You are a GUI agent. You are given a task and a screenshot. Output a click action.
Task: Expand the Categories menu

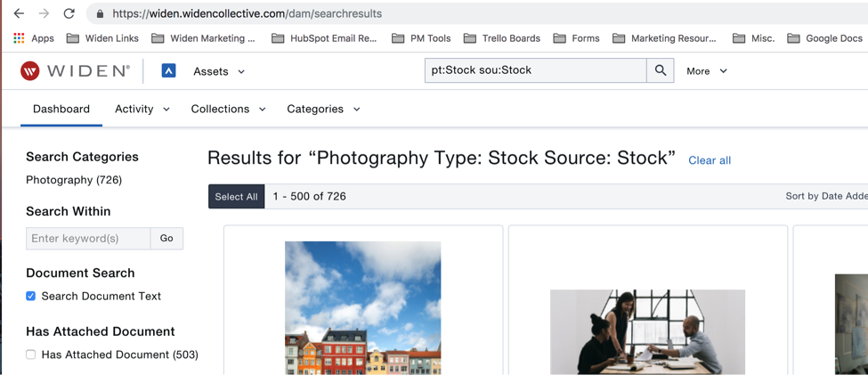coord(323,110)
